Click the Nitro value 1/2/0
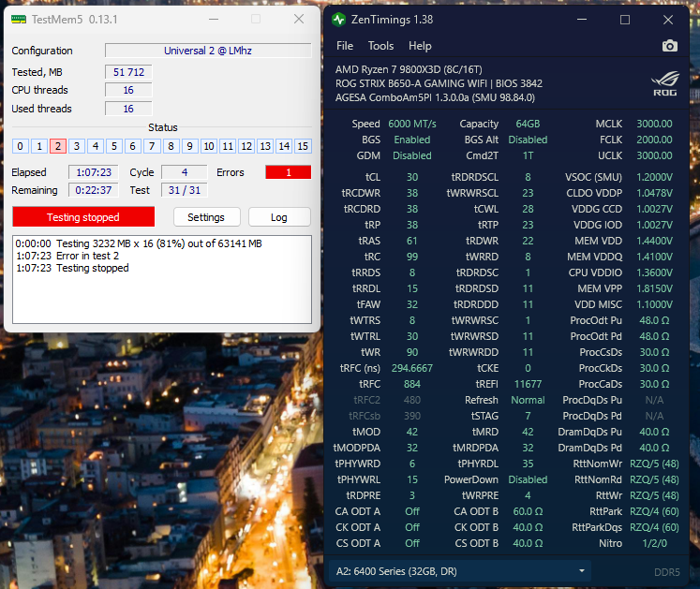 point(654,543)
